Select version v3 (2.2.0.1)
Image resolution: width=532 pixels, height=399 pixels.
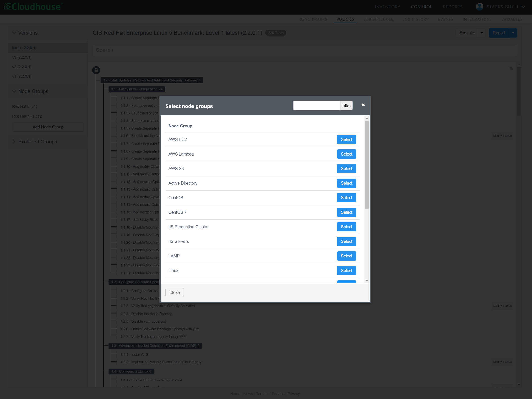(22, 57)
